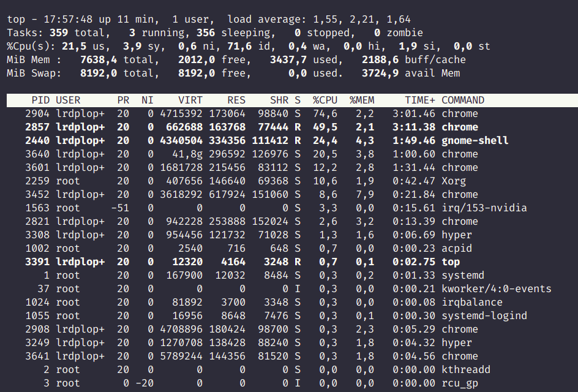
Task: Click the COMMAND column header
Action: coord(463,100)
